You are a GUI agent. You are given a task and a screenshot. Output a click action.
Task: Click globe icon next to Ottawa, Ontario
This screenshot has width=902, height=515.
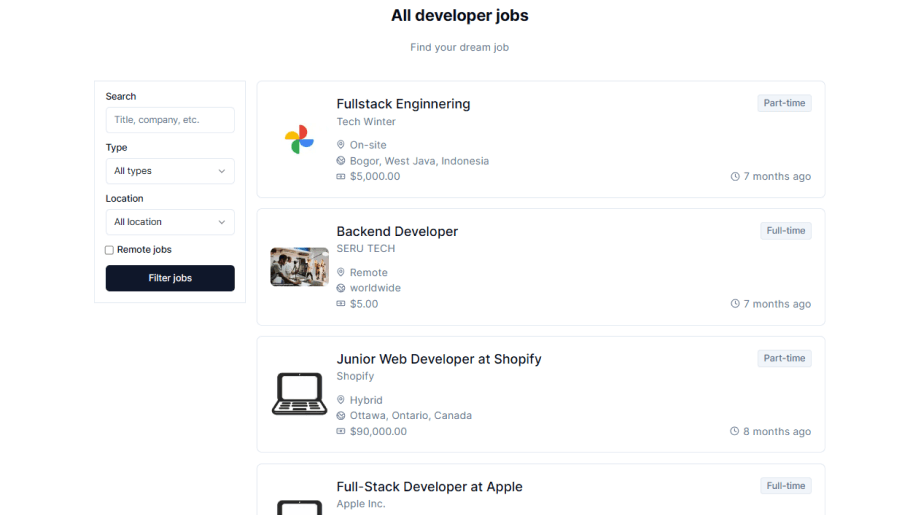341,415
